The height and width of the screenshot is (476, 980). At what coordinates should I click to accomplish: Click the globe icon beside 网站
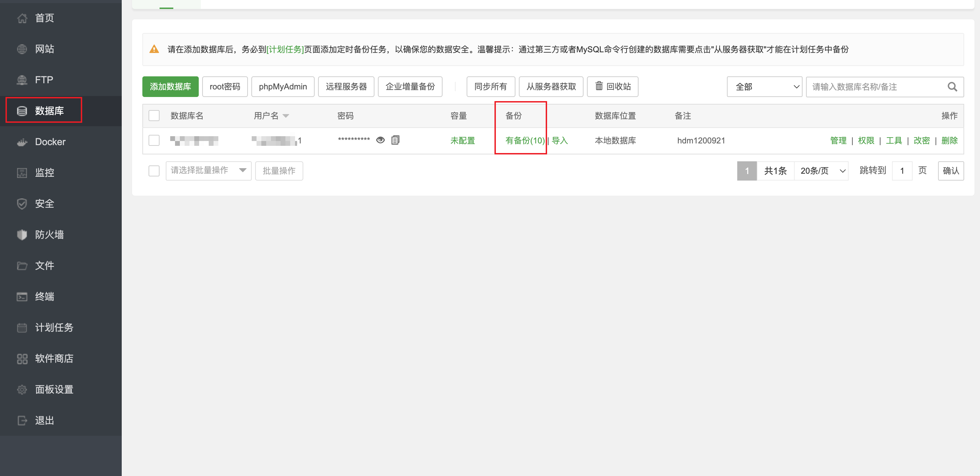tap(22, 49)
